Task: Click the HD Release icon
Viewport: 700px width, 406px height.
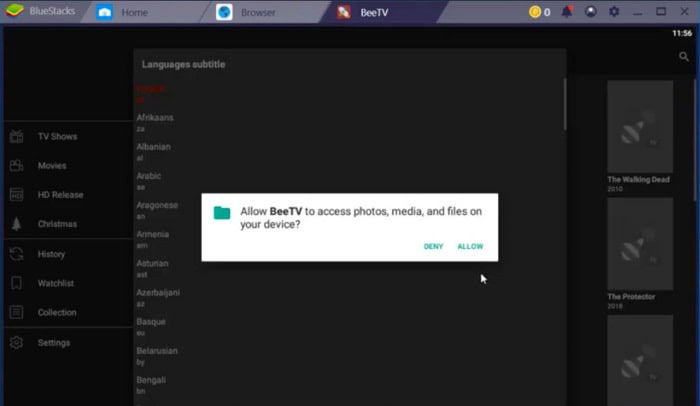Action: 17,195
